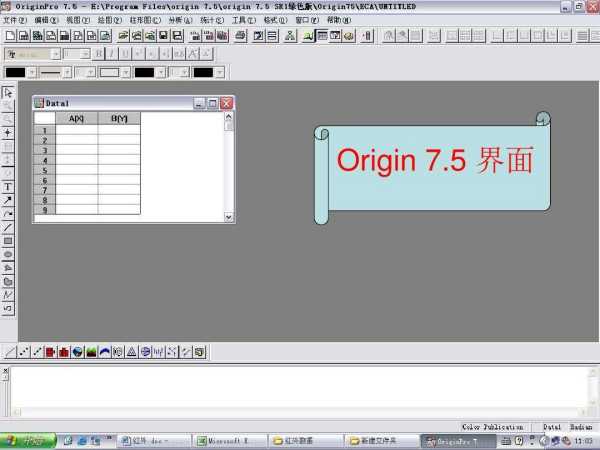Switch to 新建文件夹 taskbar button
The height and width of the screenshot is (450, 600).
pyautogui.click(x=381, y=441)
